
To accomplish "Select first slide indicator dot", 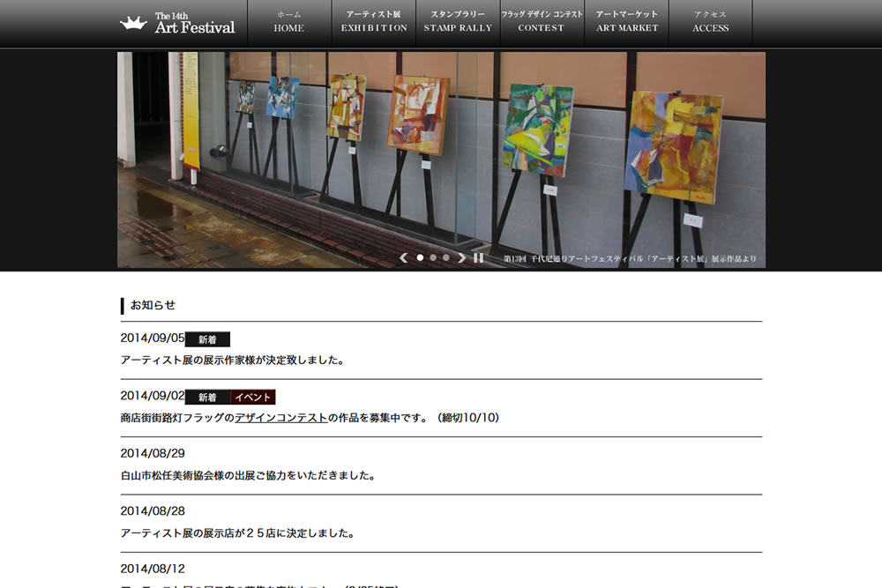I will pyautogui.click(x=420, y=257).
